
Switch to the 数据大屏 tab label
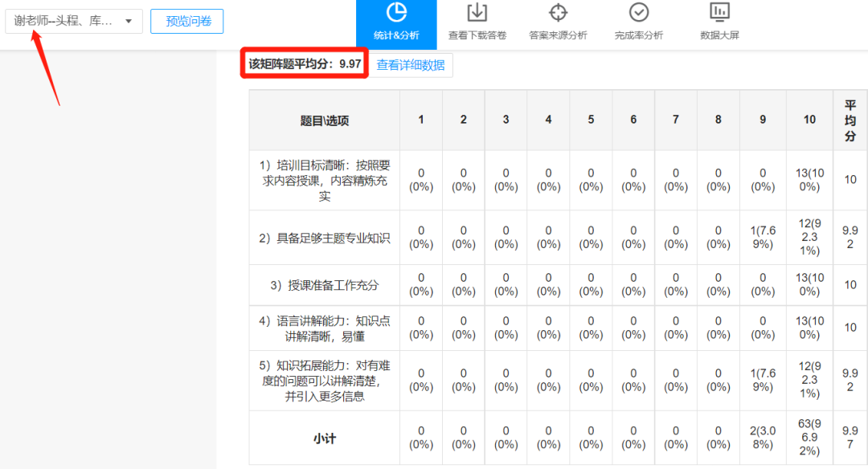[719, 35]
